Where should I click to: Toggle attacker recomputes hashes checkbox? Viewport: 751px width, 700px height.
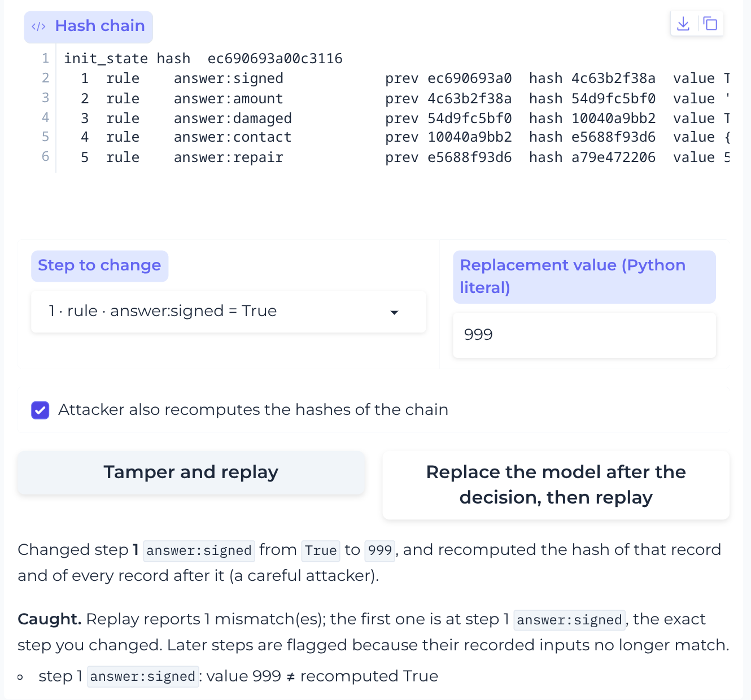point(40,410)
